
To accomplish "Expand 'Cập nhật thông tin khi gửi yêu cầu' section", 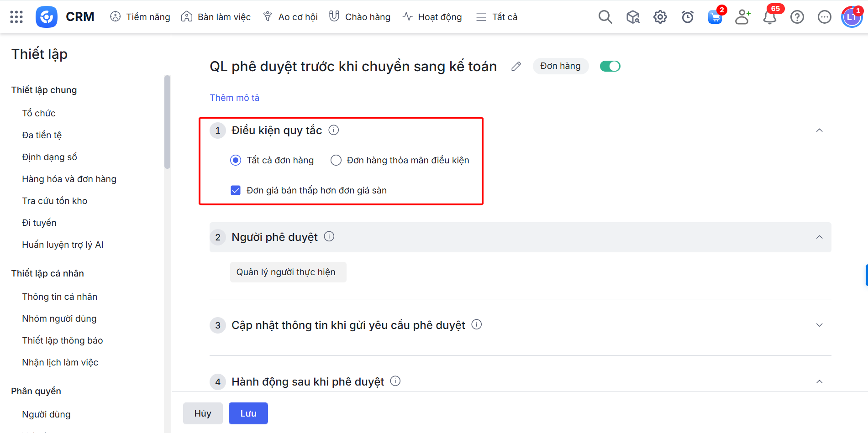I will coord(819,325).
